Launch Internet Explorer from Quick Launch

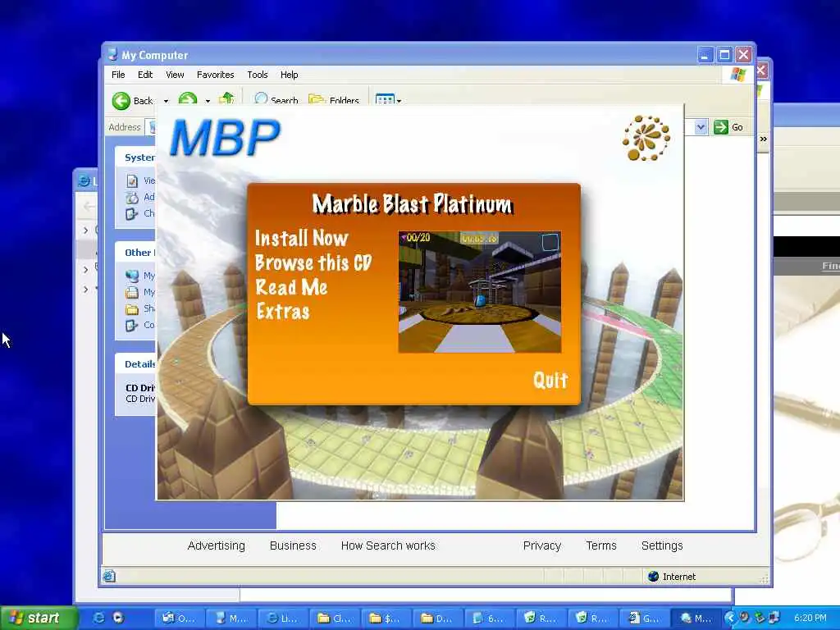pyautogui.click(x=99, y=619)
